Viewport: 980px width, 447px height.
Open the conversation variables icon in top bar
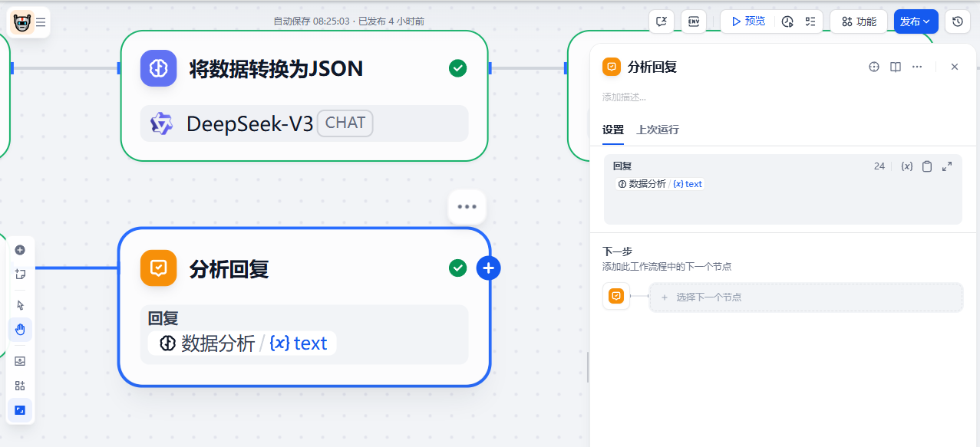coord(662,21)
